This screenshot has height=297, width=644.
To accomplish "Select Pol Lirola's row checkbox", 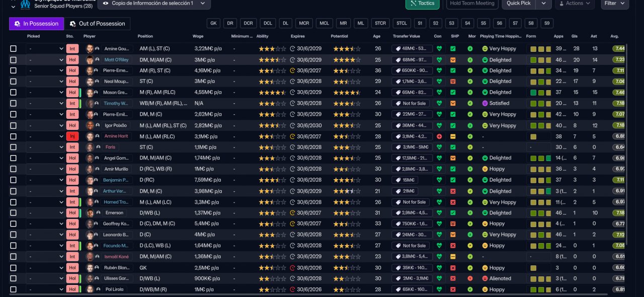I will (13, 289).
